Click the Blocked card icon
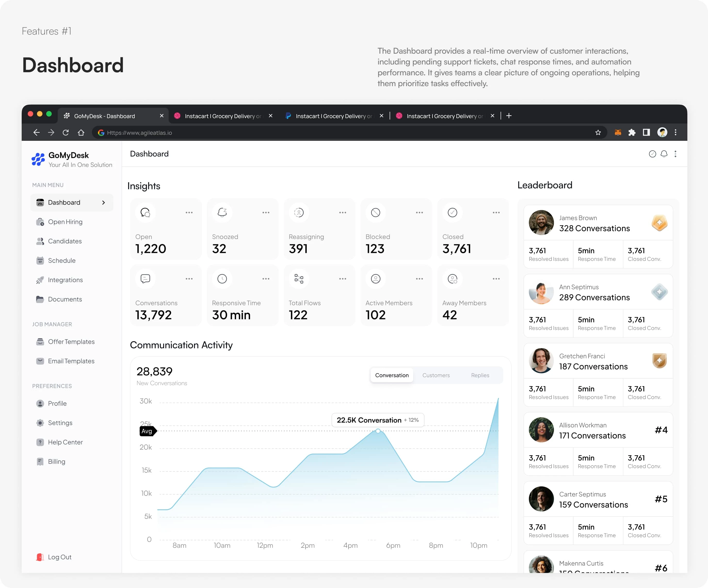 click(x=376, y=213)
